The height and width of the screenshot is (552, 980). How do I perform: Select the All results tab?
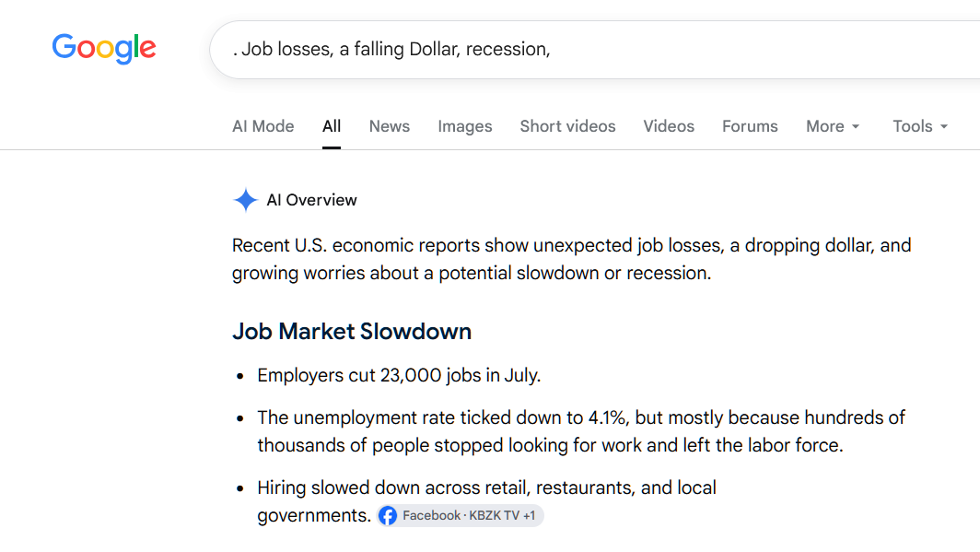click(332, 126)
